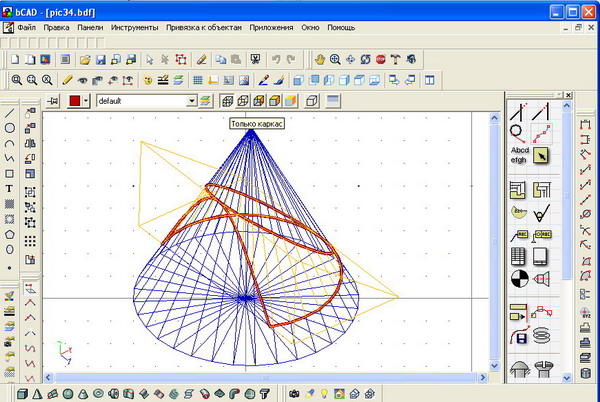Viewport: 600px width, 402px height.
Task: Click the Undo arrow icon
Action: pos(277,60)
